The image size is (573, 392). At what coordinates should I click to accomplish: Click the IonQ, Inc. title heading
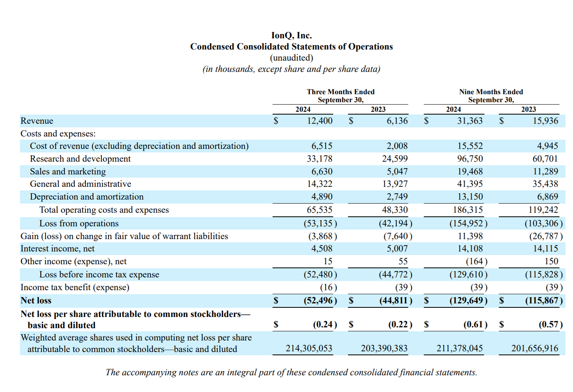(x=291, y=36)
